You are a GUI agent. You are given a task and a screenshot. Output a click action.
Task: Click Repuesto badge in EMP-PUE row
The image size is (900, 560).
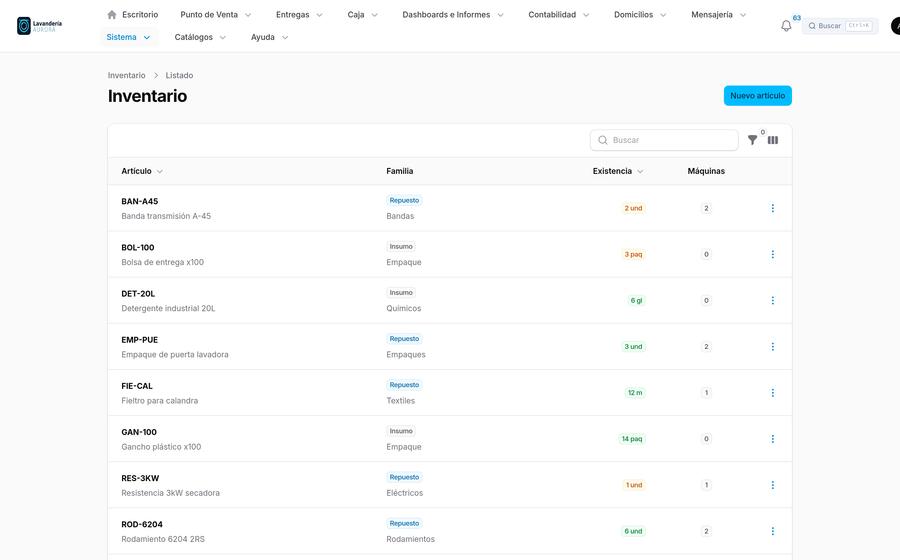404,339
